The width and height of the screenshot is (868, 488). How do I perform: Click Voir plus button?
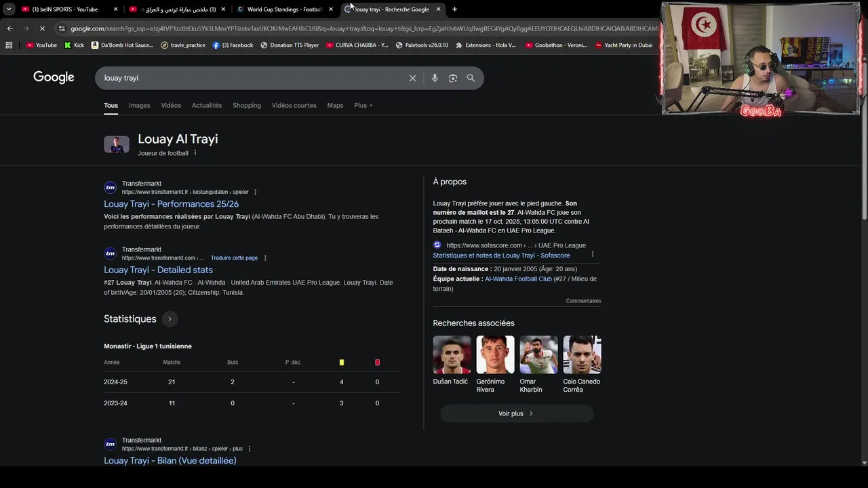[x=517, y=413]
